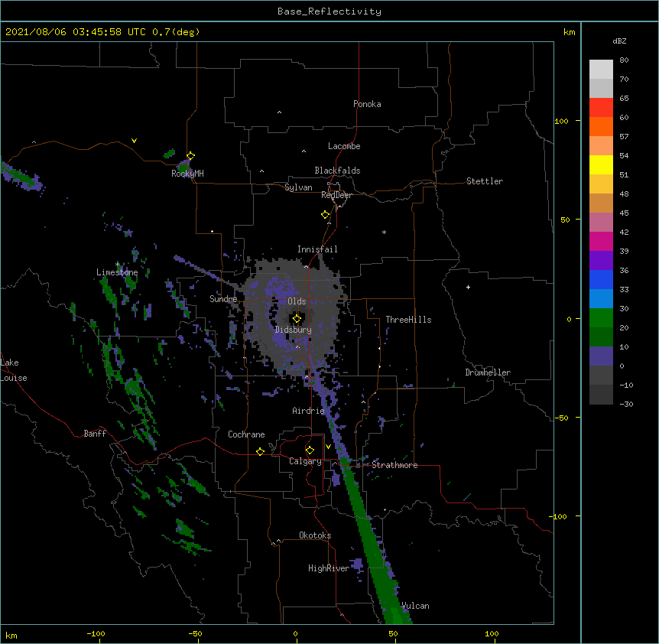Click the Base_Reflectivity title text
The width and height of the screenshot is (659, 644).
(x=329, y=11)
